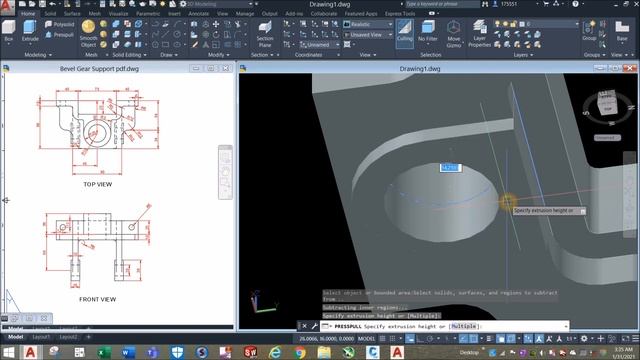The image size is (640, 360).
Task: Select the Box solid tool
Action: click(x=9, y=31)
